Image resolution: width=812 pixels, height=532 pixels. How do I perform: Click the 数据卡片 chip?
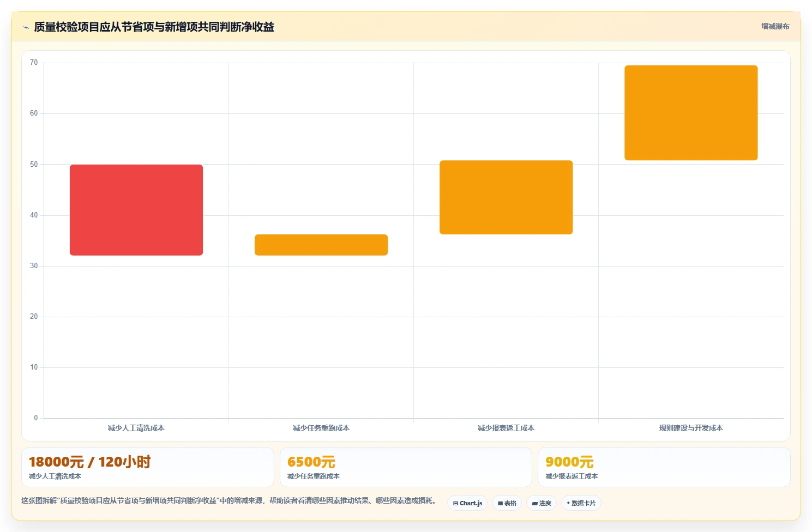581,503
